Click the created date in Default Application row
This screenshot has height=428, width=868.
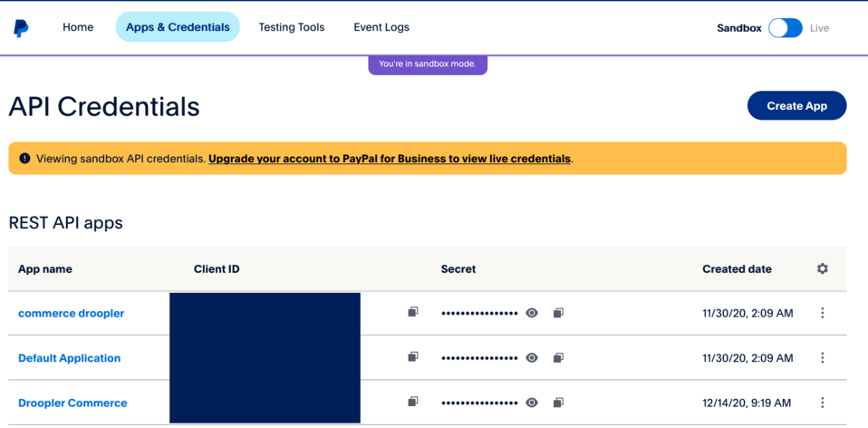tap(747, 358)
